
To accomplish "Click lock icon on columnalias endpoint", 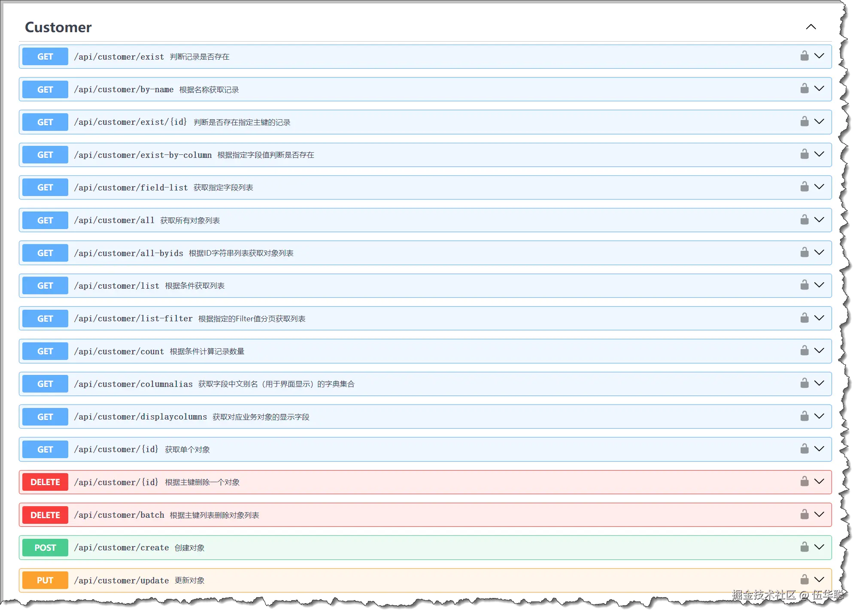I will tap(804, 383).
